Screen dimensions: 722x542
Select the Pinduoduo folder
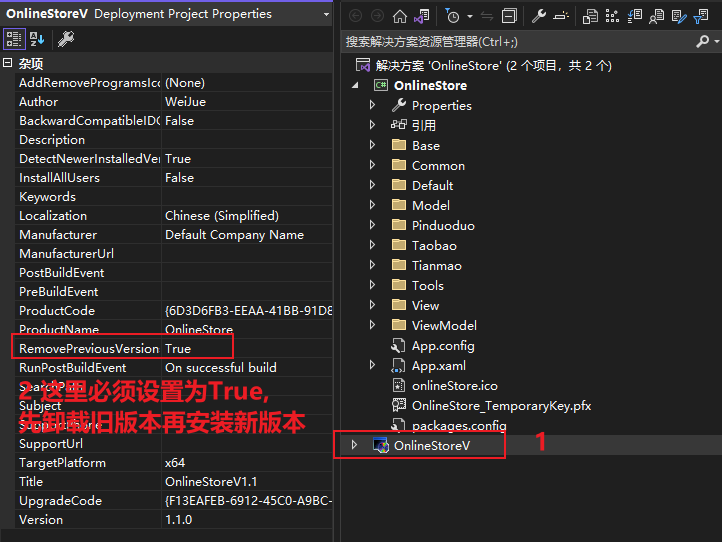[444, 225]
